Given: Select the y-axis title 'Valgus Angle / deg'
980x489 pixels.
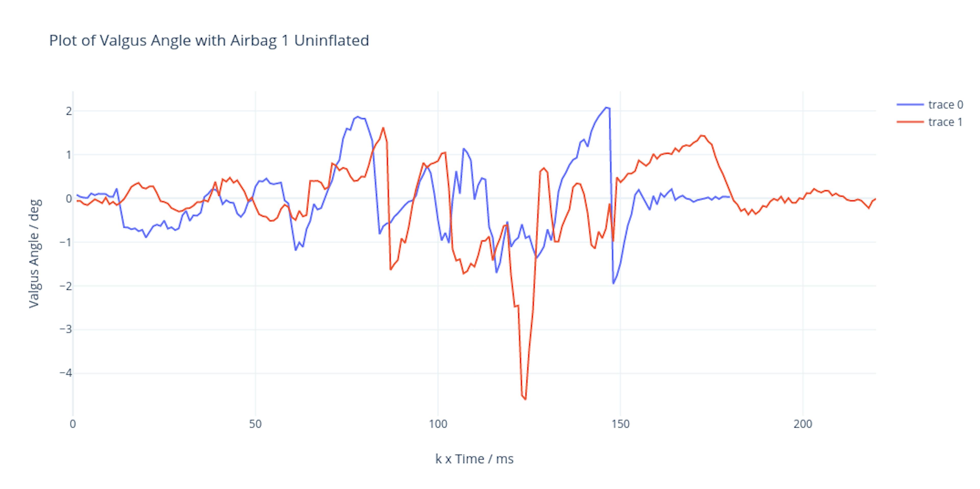Looking at the screenshot, I should click(x=34, y=254).
